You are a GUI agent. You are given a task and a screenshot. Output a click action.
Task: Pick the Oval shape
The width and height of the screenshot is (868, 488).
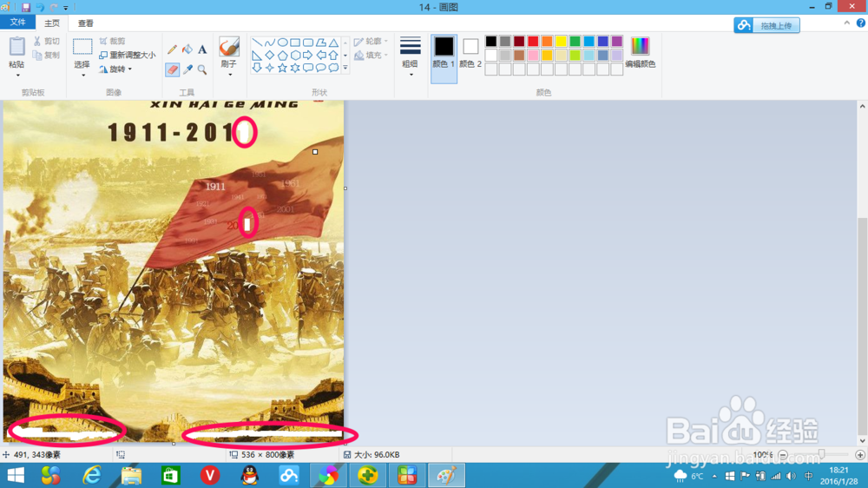click(282, 42)
